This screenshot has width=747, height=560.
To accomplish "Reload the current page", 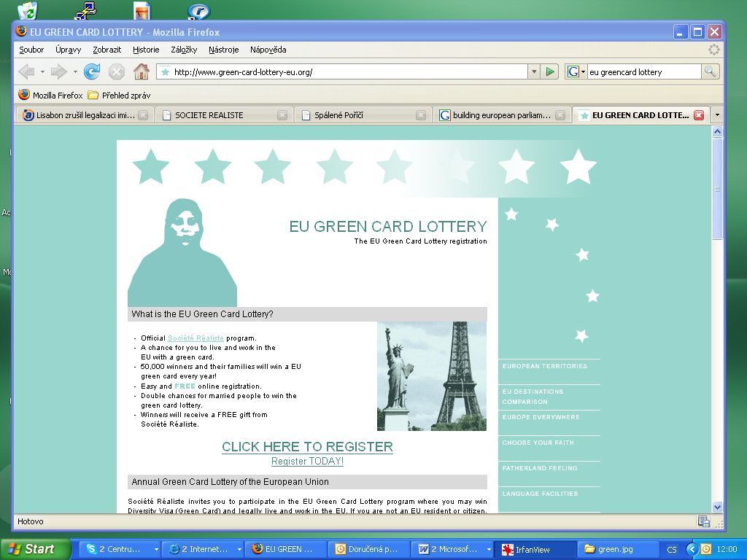I will pos(92,72).
